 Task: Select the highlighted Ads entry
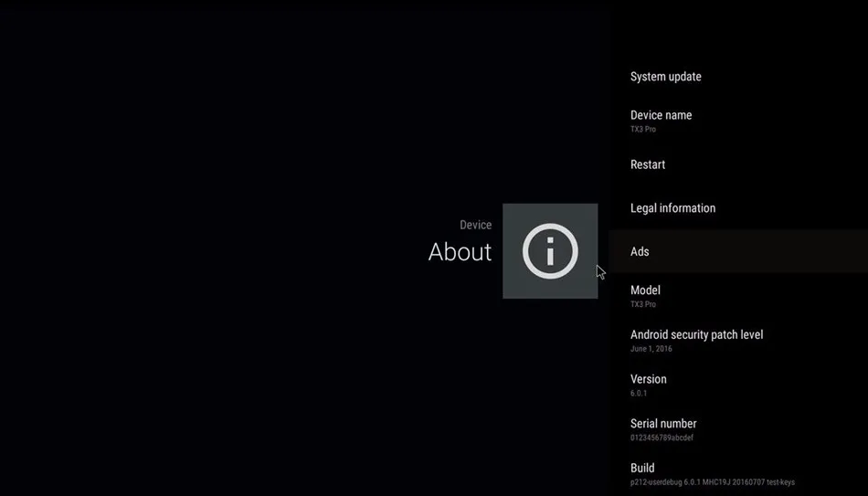[x=738, y=251]
